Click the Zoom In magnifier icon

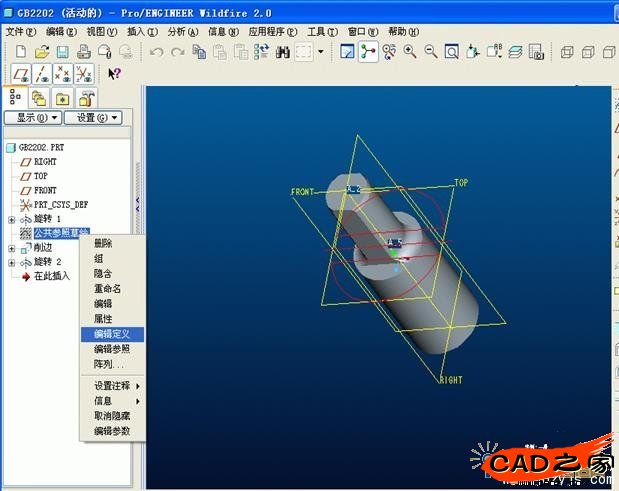pos(410,51)
